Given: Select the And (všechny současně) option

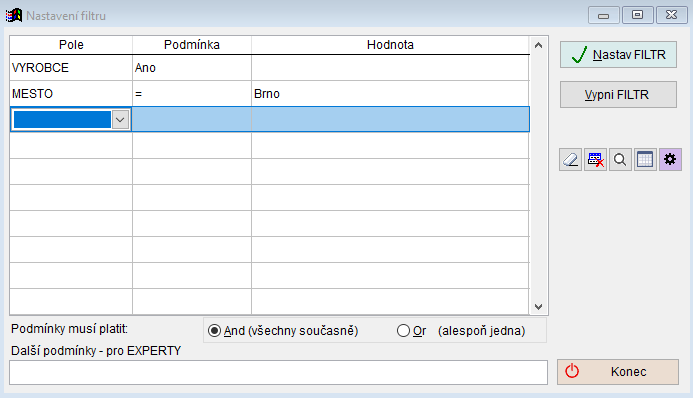Looking at the screenshot, I should 283,331.
